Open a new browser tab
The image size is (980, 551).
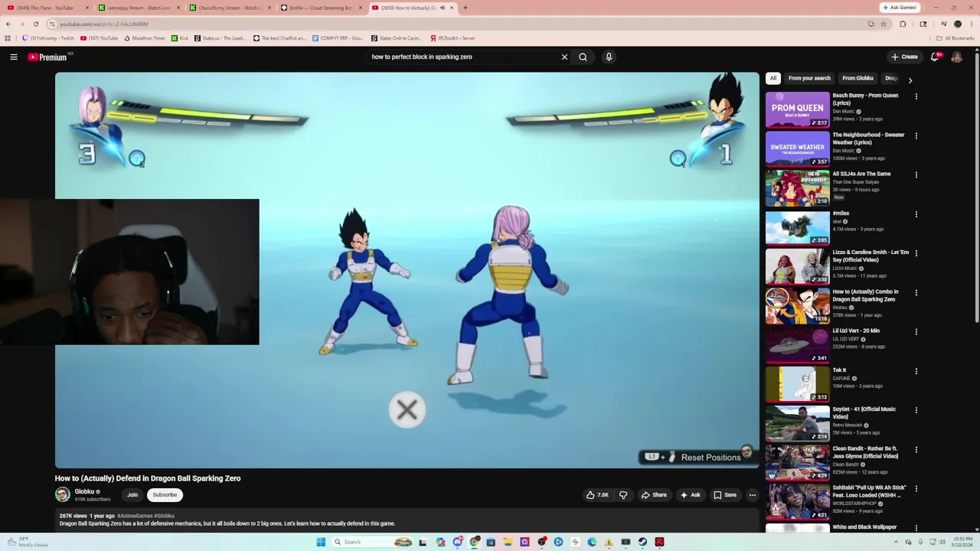click(465, 8)
